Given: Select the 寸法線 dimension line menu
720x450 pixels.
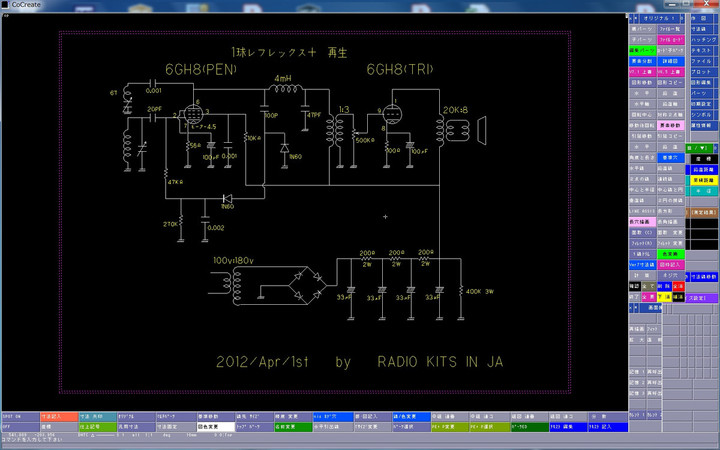Looking at the screenshot, I should pyautogui.click(x=701, y=29).
